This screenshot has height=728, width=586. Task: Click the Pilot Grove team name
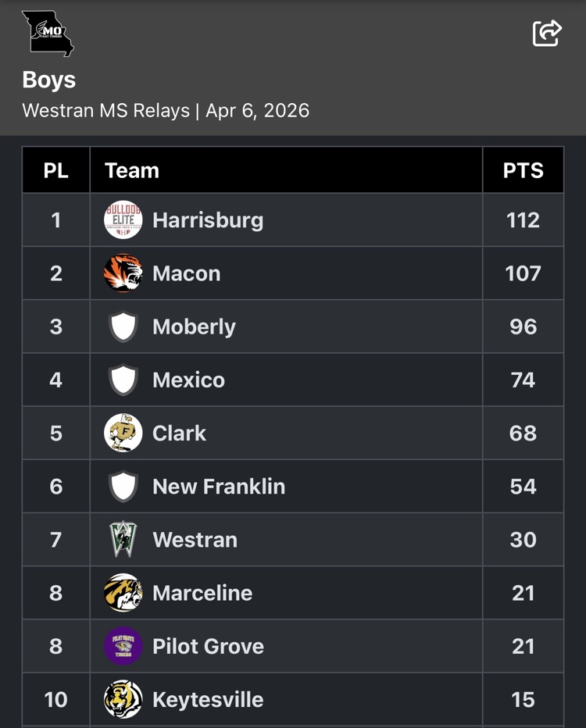click(208, 646)
